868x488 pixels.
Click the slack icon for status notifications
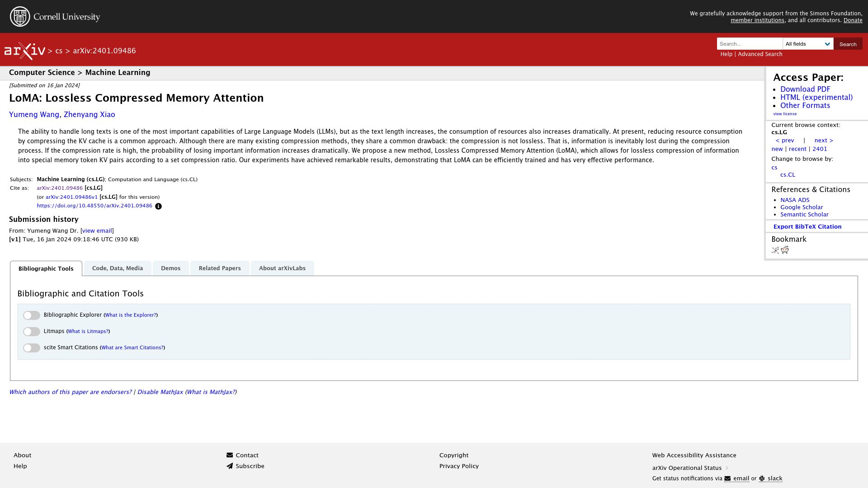[762, 479]
